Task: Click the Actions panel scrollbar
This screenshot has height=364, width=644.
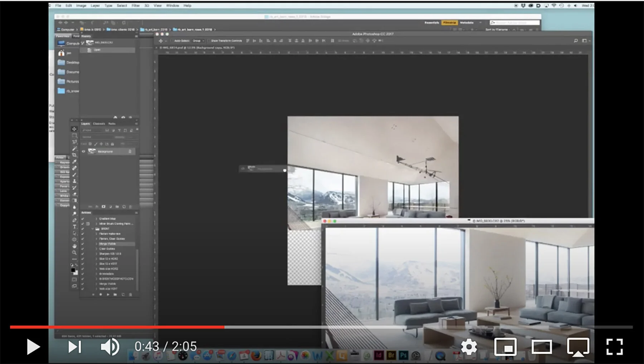Action: coord(137,270)
